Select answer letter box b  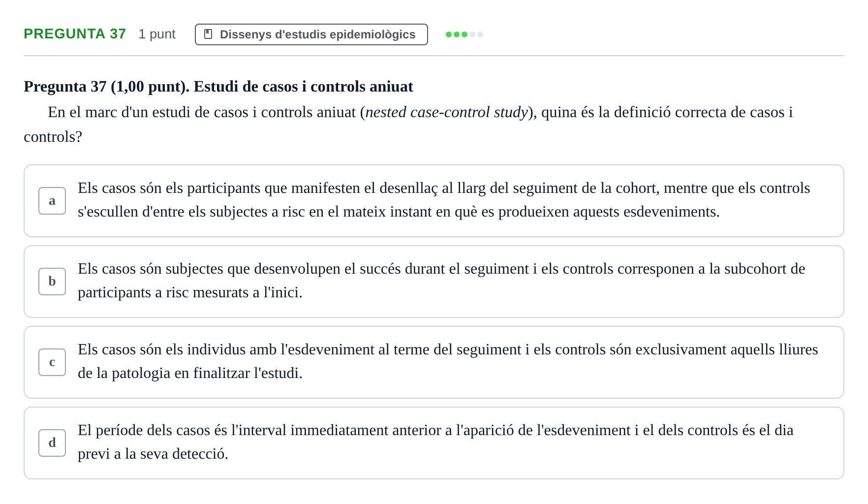pos(52,282)
